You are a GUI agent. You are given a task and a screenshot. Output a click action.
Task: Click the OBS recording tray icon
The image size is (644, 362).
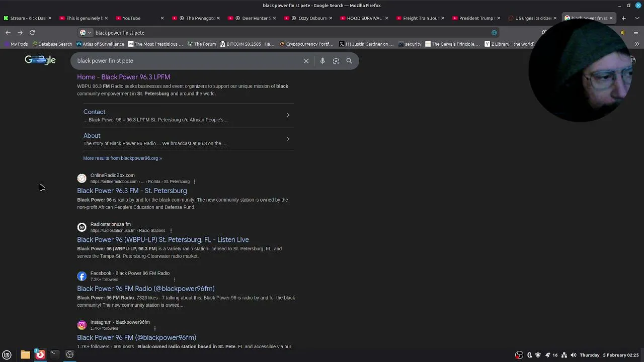click(519, 355)
